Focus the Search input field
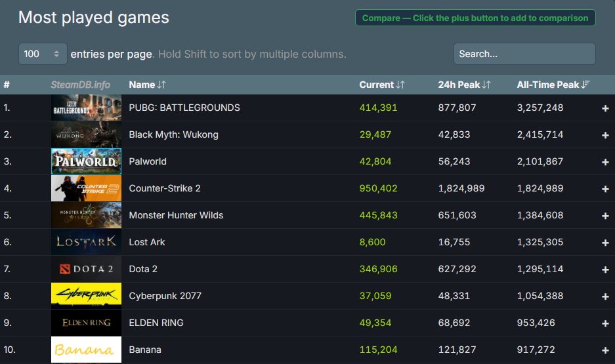The height and width of the screenshot is (364, 615). 524,54
